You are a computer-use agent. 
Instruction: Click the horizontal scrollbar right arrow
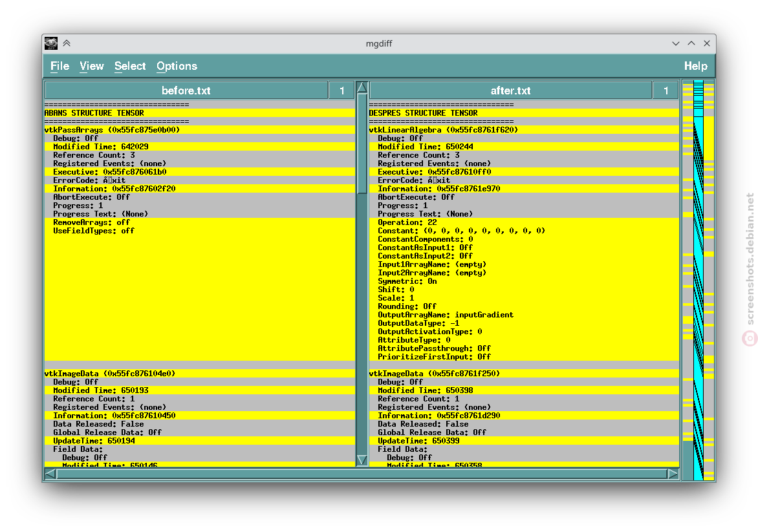(673, 474)
